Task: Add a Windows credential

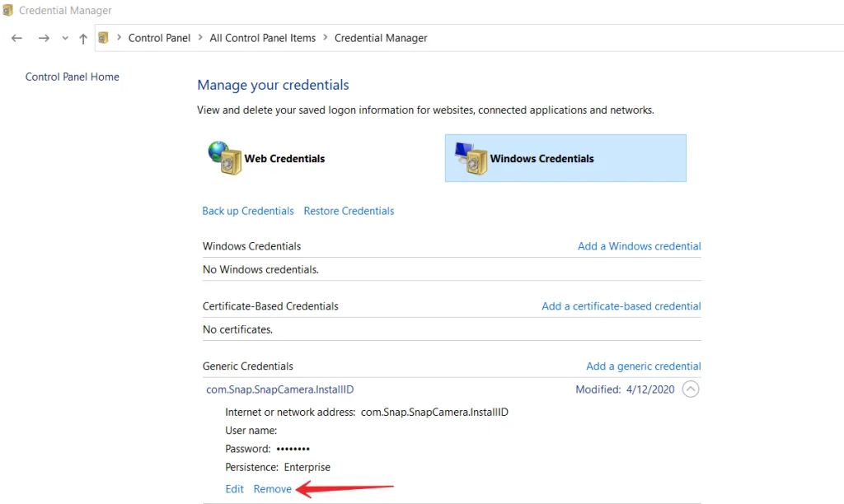Action: [640, 246]
